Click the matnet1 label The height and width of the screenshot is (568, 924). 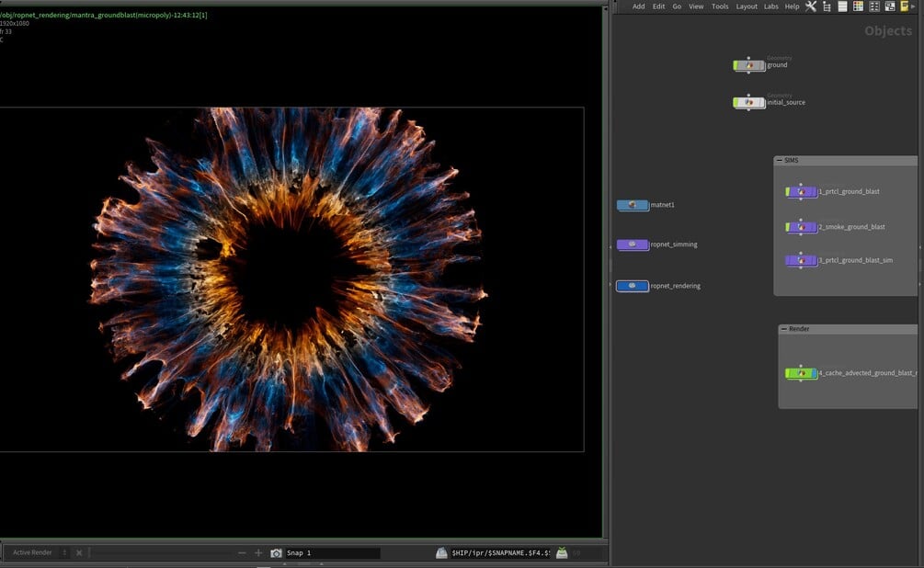[662, 205]
